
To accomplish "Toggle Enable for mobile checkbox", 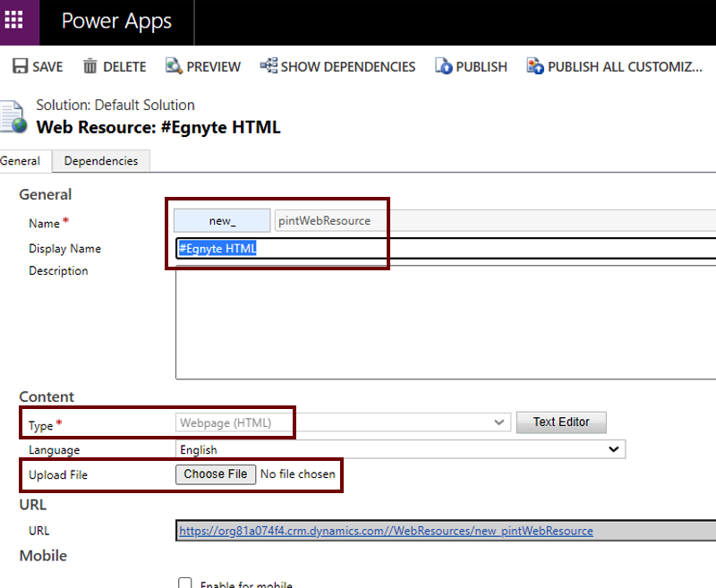I will 185,583.
